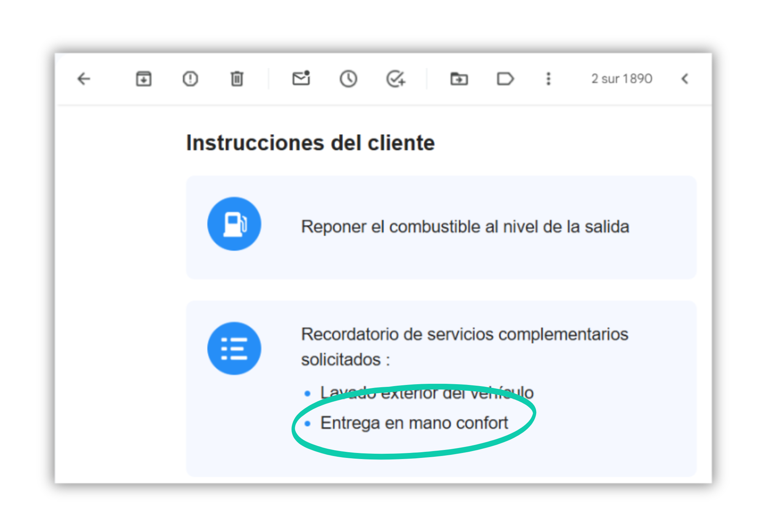Click the blue checklist icon
760x532 pixels.
point(234,348)
